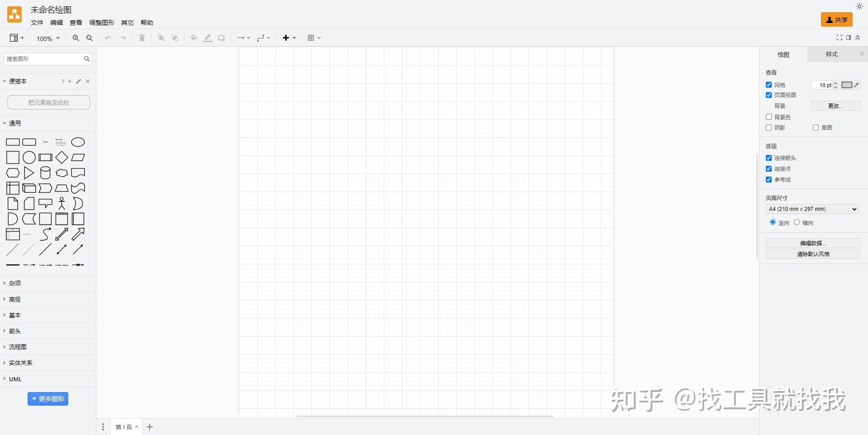Open the 文件 menu
The height and width of the screenshot is (435, 868).
[x=37, y=23]
